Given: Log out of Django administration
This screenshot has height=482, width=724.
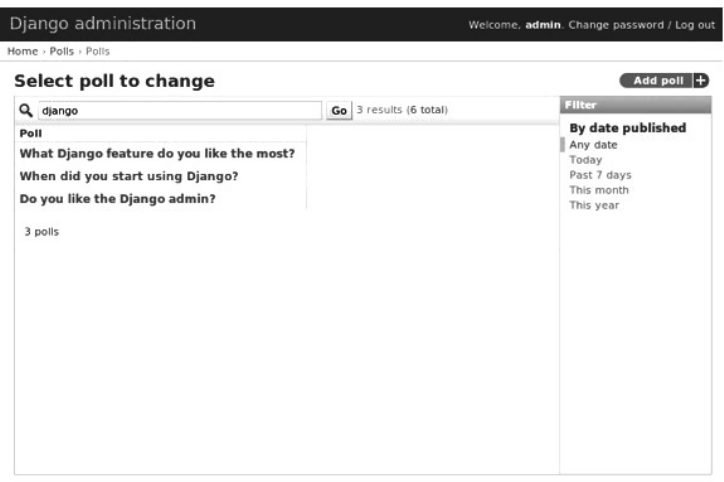Looking at the screenshot, I should tap(694, 25).
